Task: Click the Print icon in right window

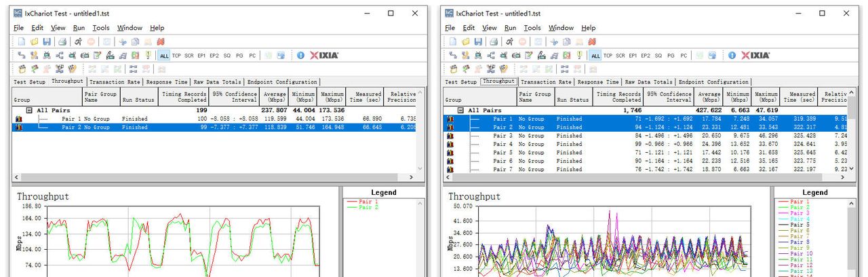Action: click(x=493, y=42)
